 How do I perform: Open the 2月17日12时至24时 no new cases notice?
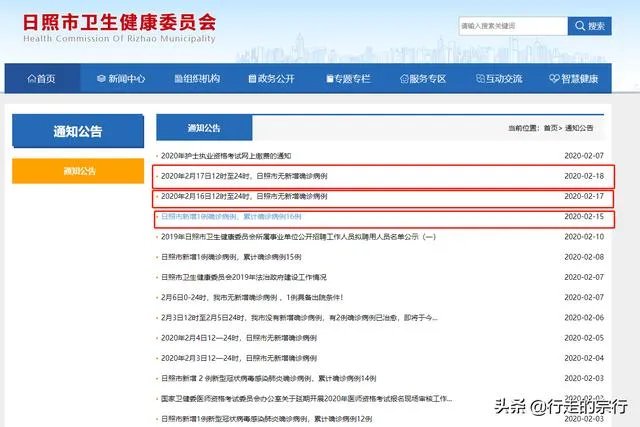244,176
